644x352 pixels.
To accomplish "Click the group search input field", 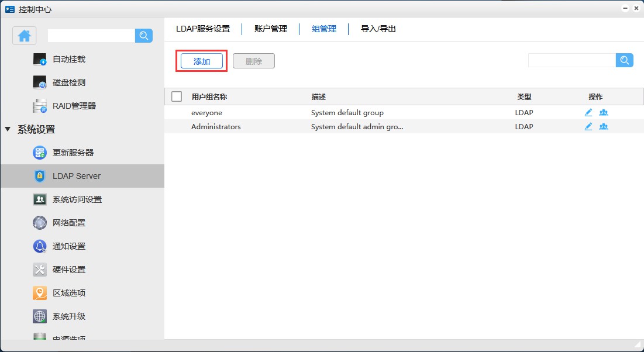I will pyautogui.click(x=571, y=60).
